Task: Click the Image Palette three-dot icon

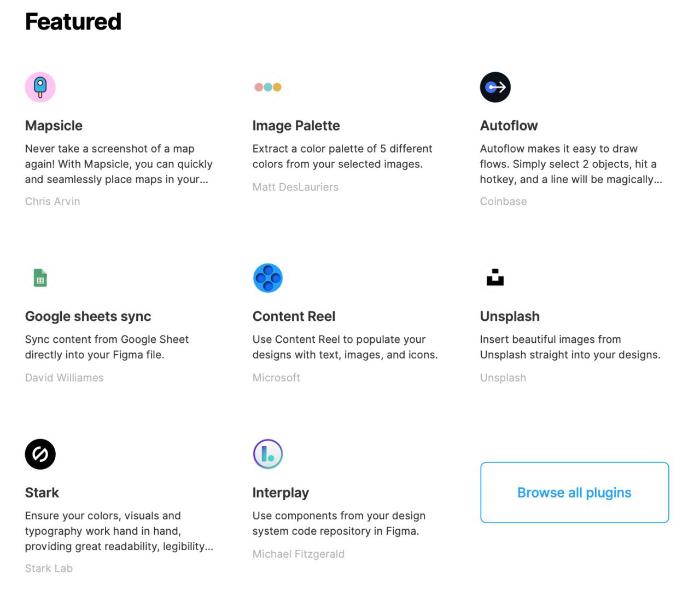Action: (x=268, y=87)
